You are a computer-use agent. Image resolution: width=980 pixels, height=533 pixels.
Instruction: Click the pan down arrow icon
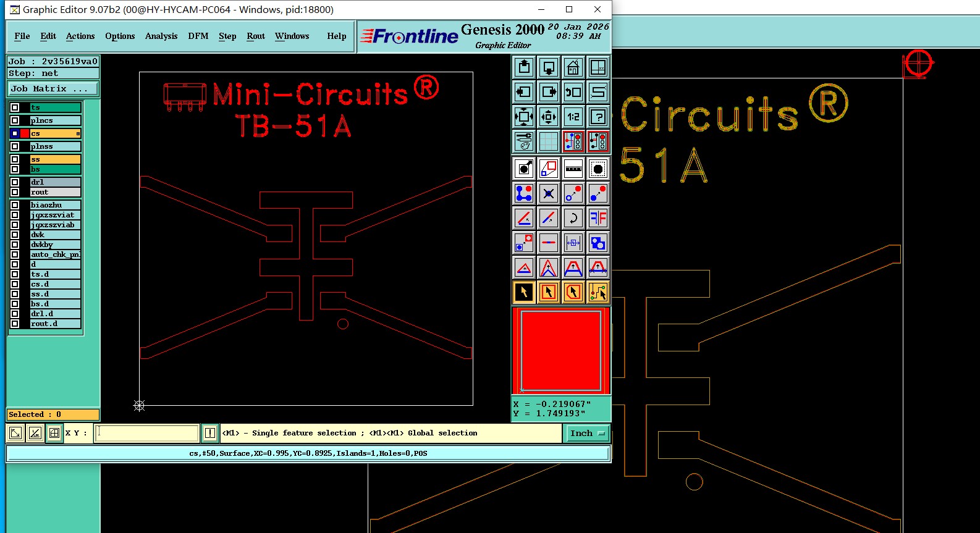pyautogui.click(x=549, y=67)
